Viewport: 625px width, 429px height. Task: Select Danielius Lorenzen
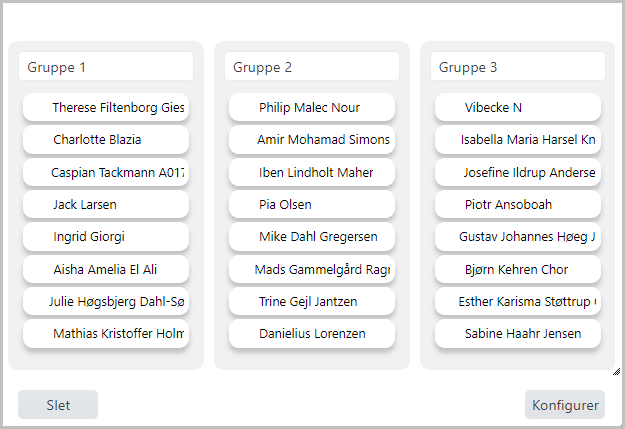pos(312,334)
